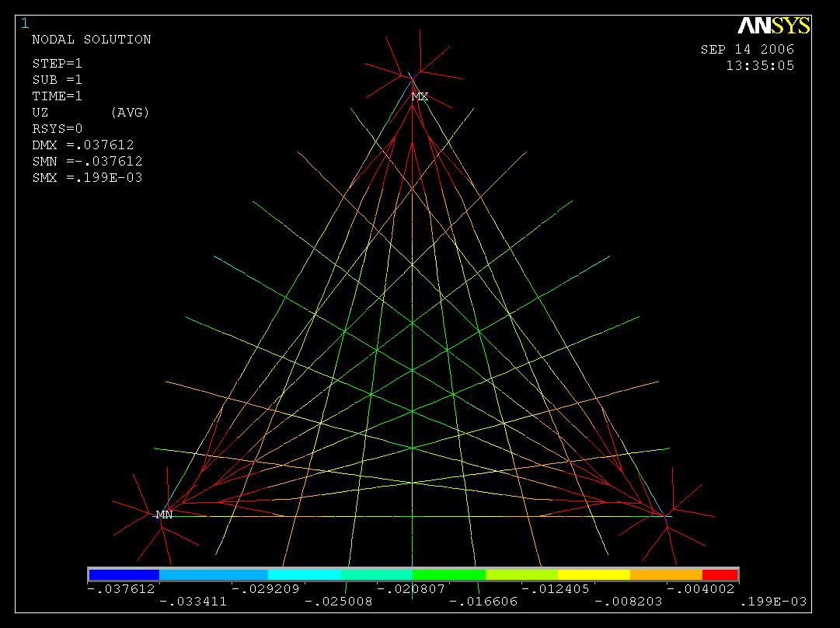Click the RSYS=0 text
The width and height of the screenshot is (840, 628).
[x=58, y=129]
